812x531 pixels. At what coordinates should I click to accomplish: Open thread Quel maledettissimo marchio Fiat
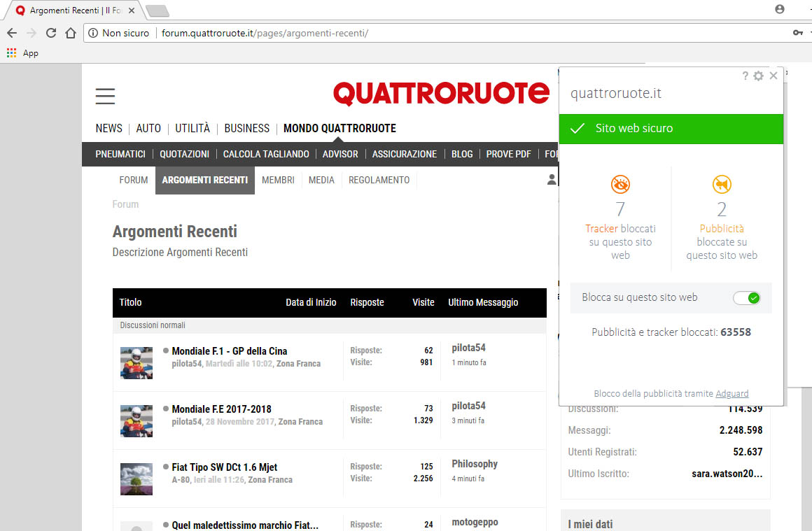[245, 525]
